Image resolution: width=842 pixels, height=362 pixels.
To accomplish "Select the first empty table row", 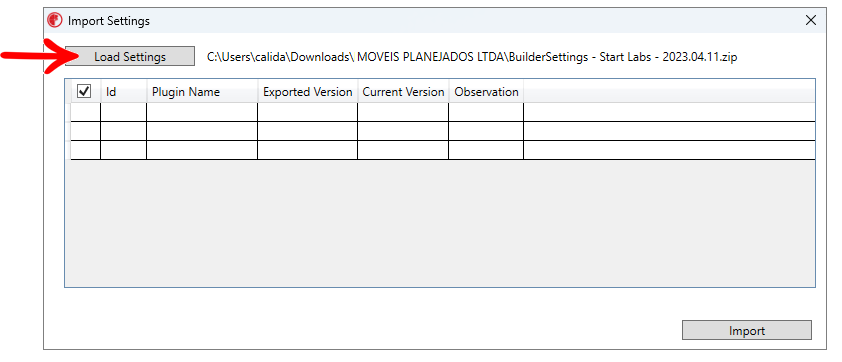I will pos(443,112).
